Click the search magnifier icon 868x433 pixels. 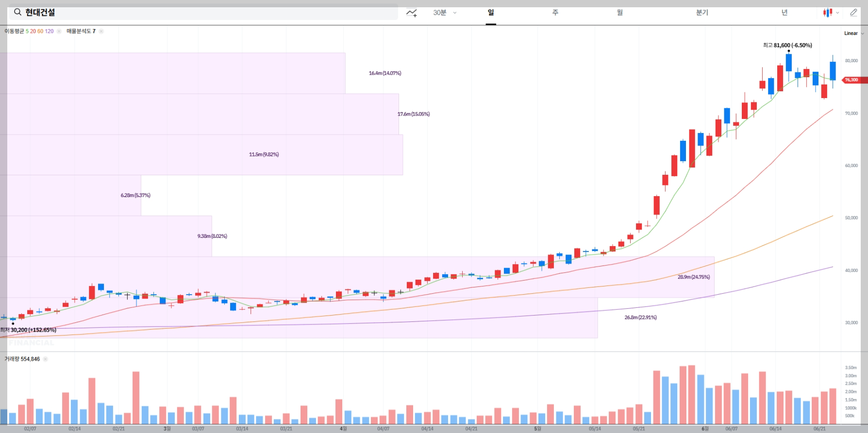click(17, 12)
